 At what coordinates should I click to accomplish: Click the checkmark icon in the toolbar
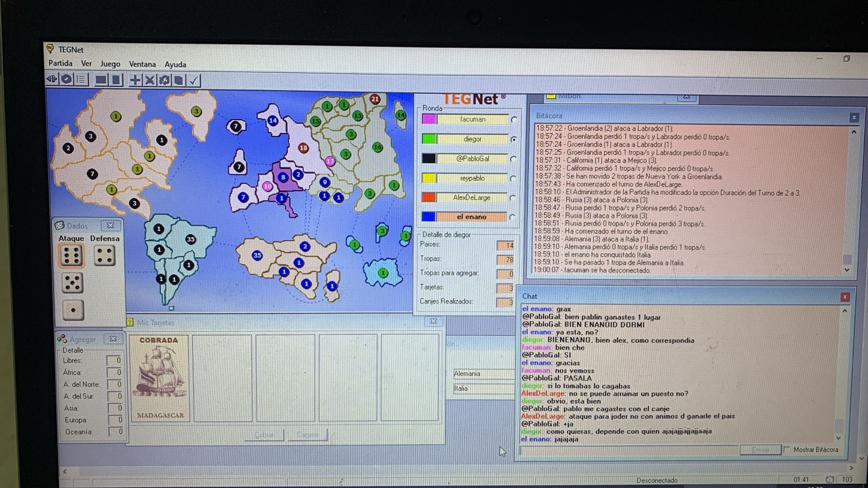[x=194, y=80]
